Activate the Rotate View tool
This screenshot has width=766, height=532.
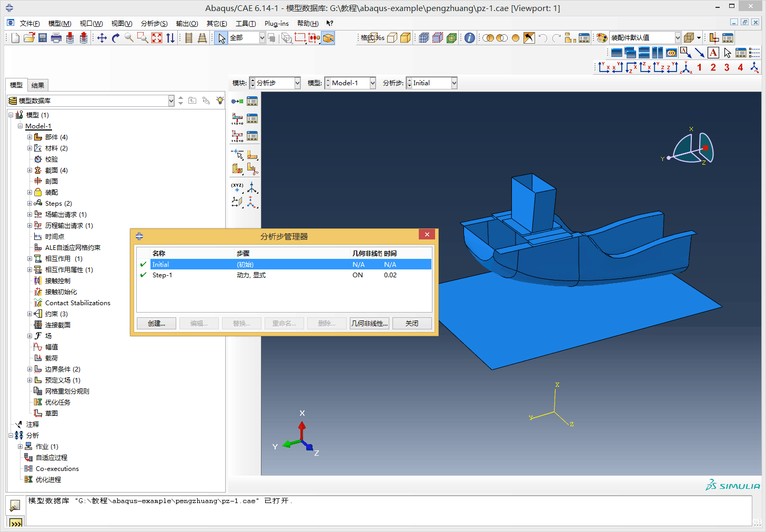click(x=116, y=38)
